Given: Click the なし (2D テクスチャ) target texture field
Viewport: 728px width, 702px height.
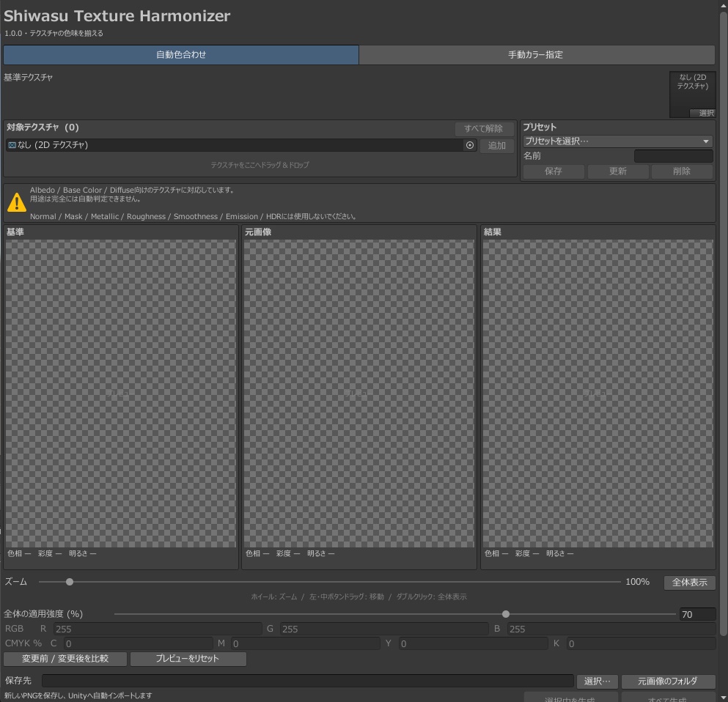Looking at the screenshot, I should pos(241,145).
